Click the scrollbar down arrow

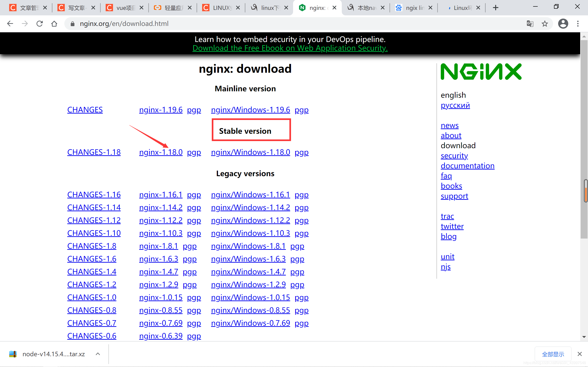[x=584, y=337]
